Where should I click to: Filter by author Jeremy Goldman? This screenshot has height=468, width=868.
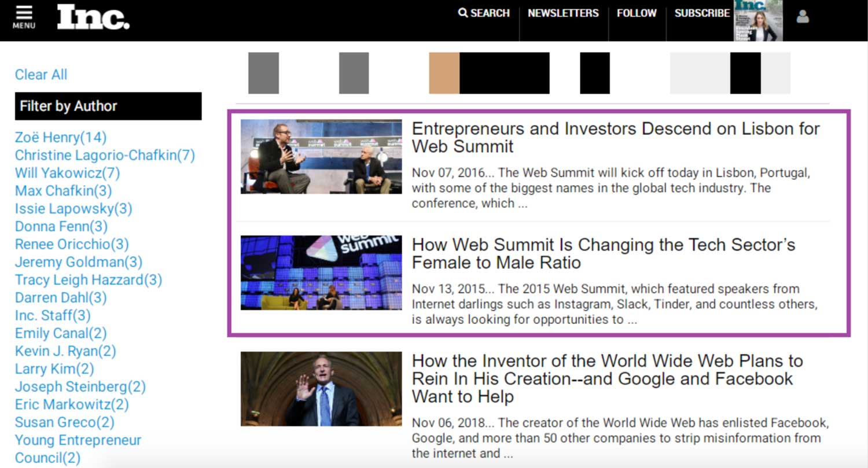point(79,263)
